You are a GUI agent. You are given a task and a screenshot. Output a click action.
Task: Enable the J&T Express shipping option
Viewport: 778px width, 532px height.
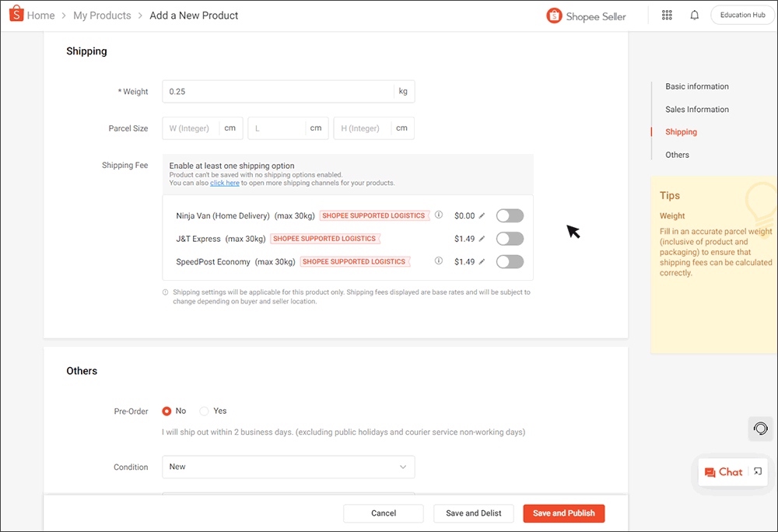[x=510, y=239]
